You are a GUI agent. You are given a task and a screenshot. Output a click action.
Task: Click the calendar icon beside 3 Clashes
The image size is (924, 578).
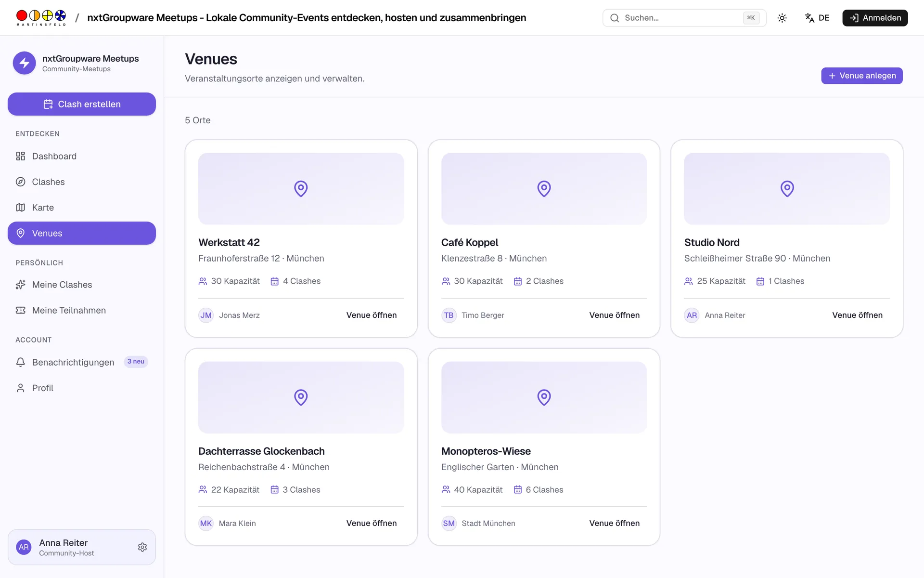pos(274,490)
